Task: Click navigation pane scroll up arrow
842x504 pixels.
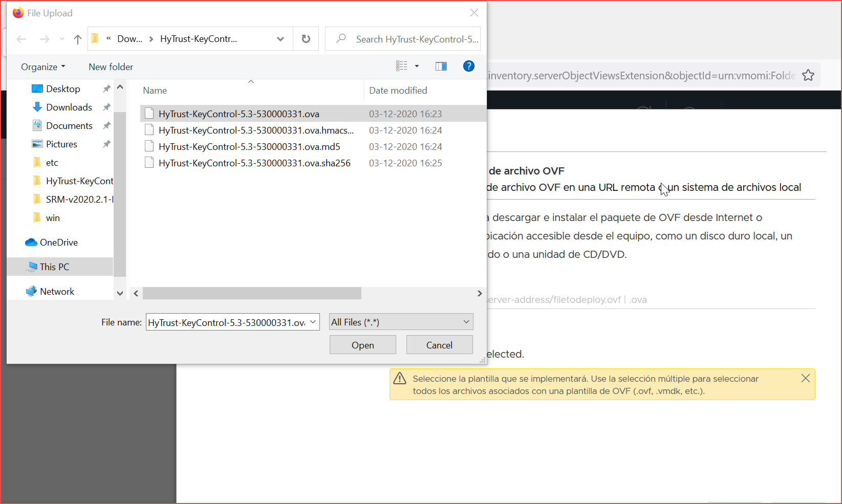Action: pos(120,87)
